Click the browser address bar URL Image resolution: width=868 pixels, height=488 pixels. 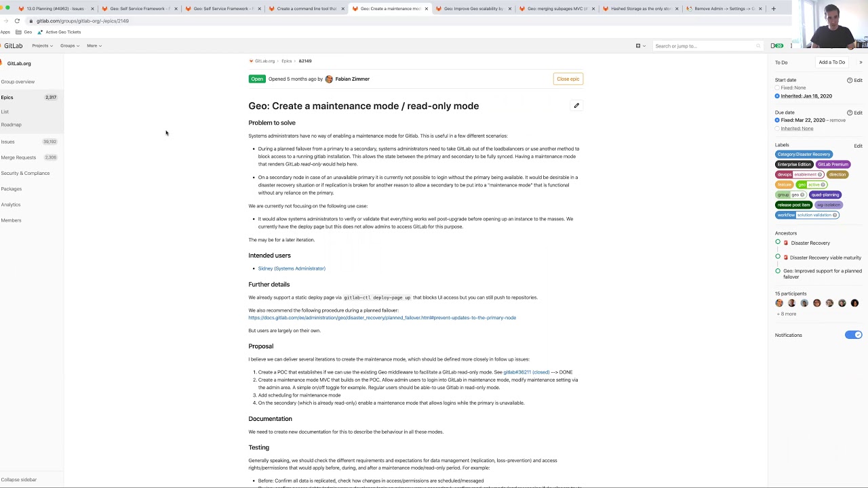[82, 21]
